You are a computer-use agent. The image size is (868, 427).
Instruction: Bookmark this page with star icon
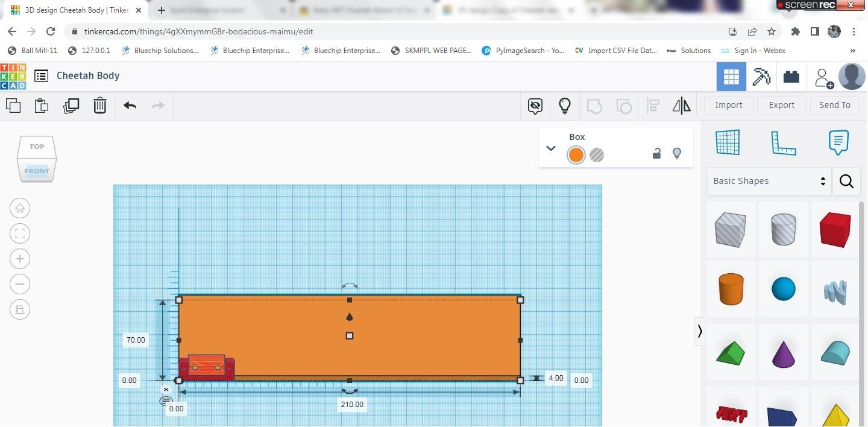[772, 31]
